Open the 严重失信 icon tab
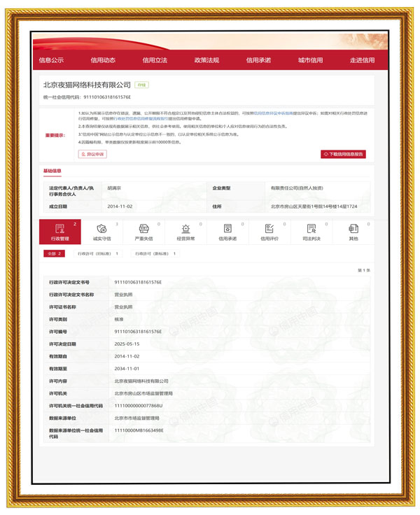This screenshot has height=515, width=420. pyautogui.click(x=143, y=232)
